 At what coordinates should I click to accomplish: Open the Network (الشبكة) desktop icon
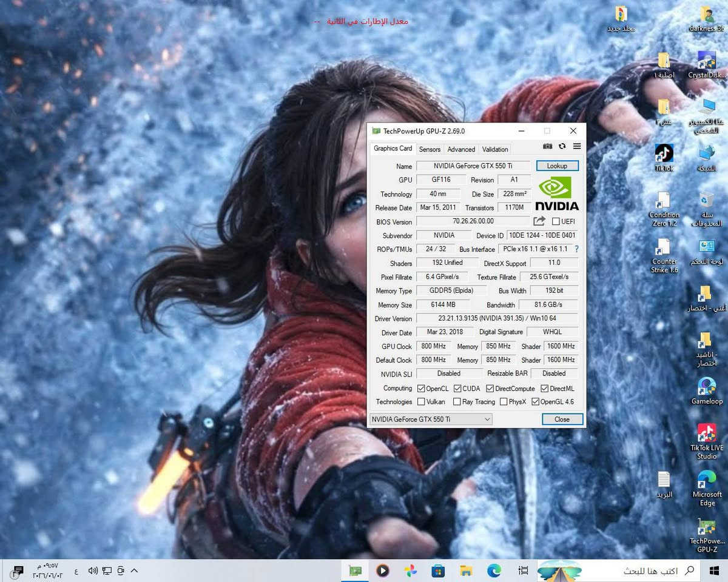pos(707,158)
